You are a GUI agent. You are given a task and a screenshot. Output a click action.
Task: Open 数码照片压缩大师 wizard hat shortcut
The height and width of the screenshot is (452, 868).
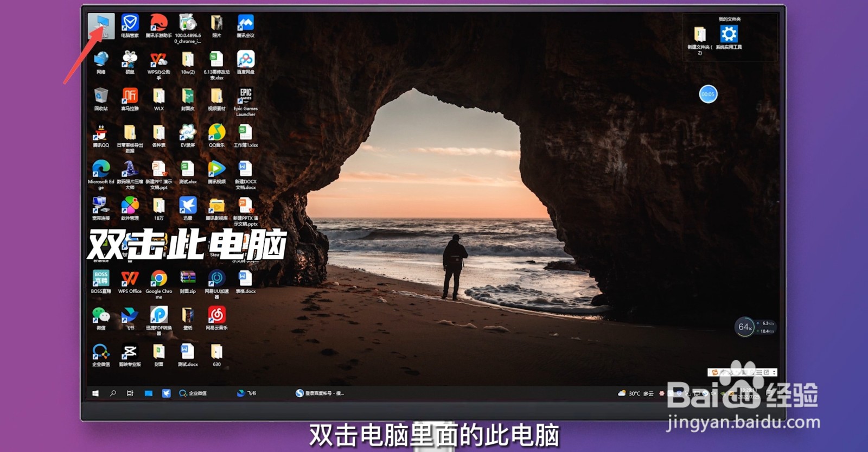click(x=130, y=175)
